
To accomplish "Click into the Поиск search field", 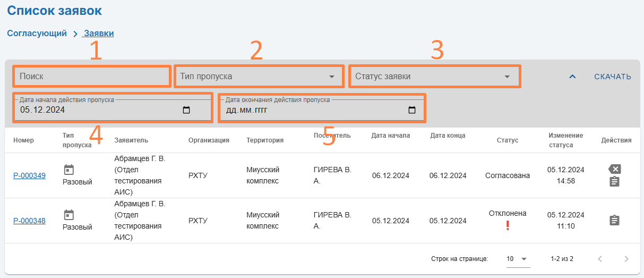I will click(90, 77).
